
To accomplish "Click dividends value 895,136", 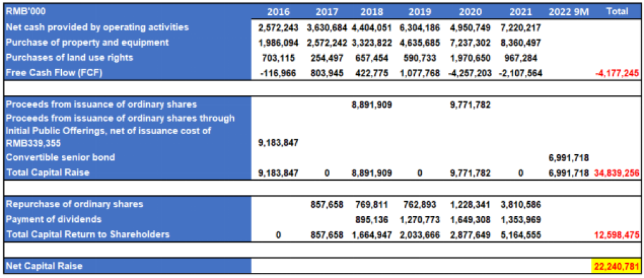I will [x=372, y=219].
